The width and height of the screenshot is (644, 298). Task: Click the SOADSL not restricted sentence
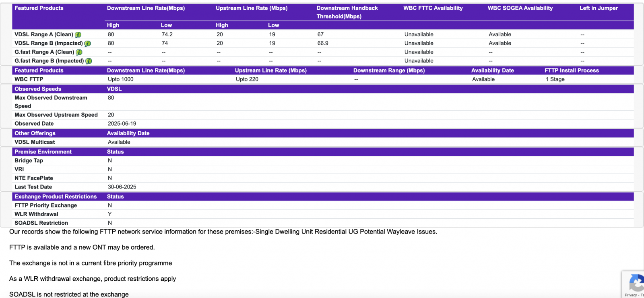pyautogui.click(x=69, y=295)
